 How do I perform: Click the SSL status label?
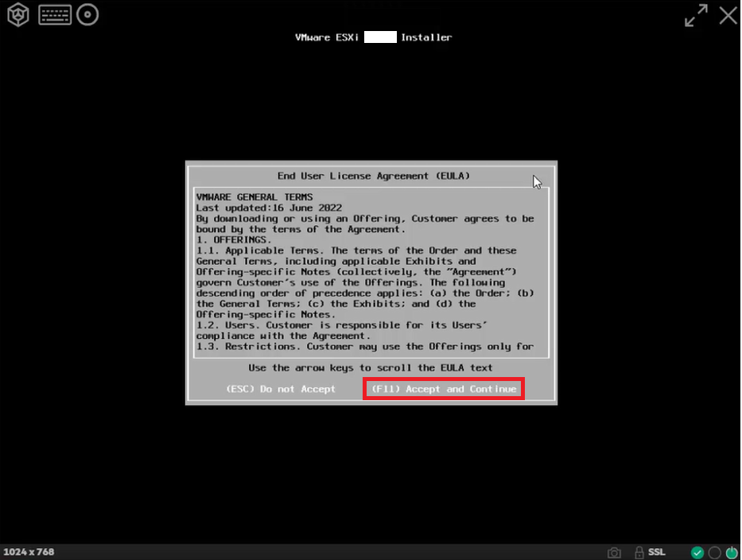(656, 552)
